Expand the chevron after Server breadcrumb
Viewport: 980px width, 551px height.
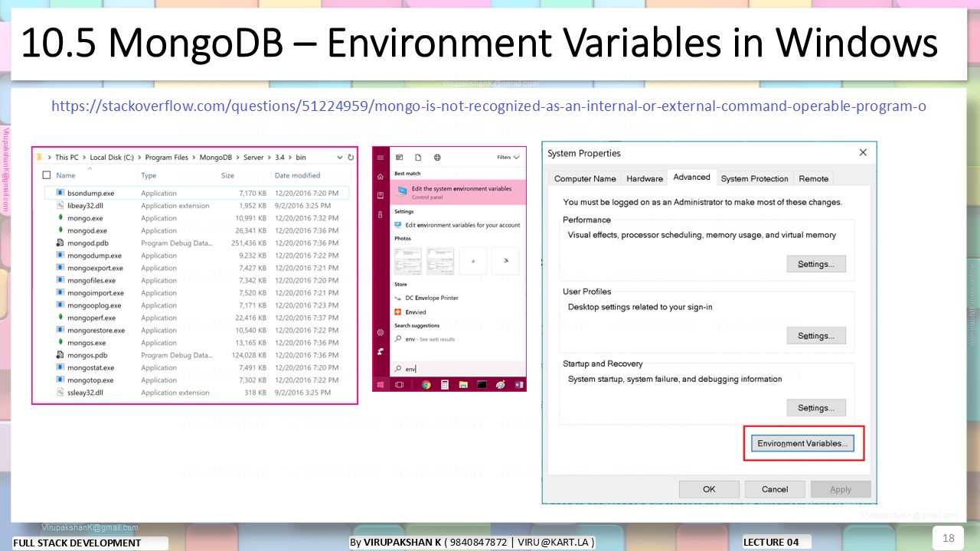tap(269, 158)
